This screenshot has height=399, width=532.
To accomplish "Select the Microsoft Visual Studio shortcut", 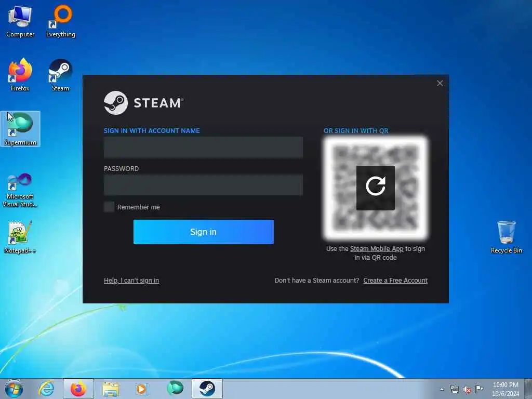I will (20, 190).
